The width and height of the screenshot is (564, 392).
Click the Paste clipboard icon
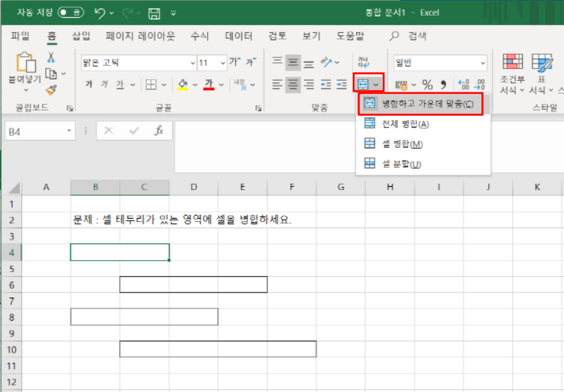tap(26, 62)
